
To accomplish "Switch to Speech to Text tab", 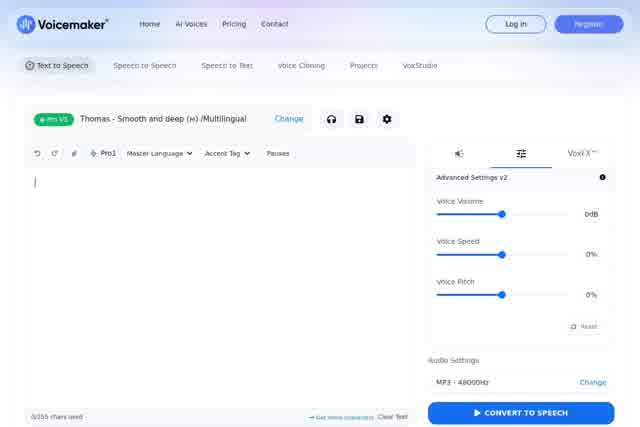I will pos(227,65).
